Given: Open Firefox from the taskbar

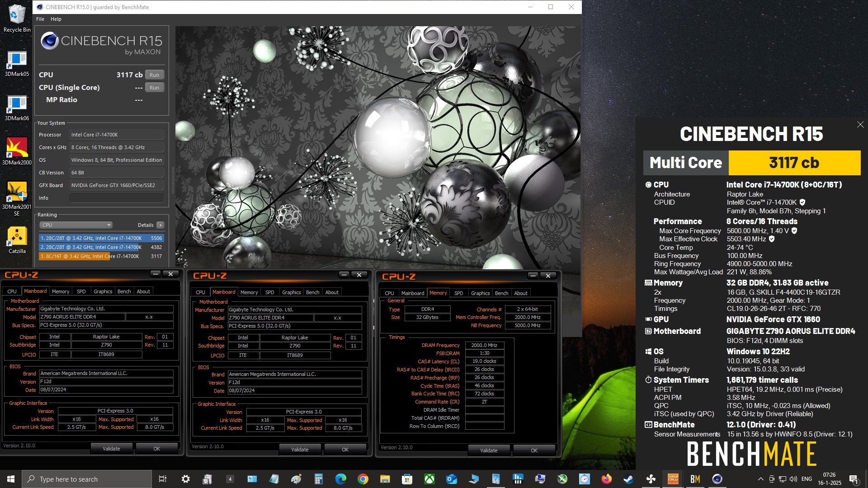Looking at the screenshot, I should click(606, 479).
